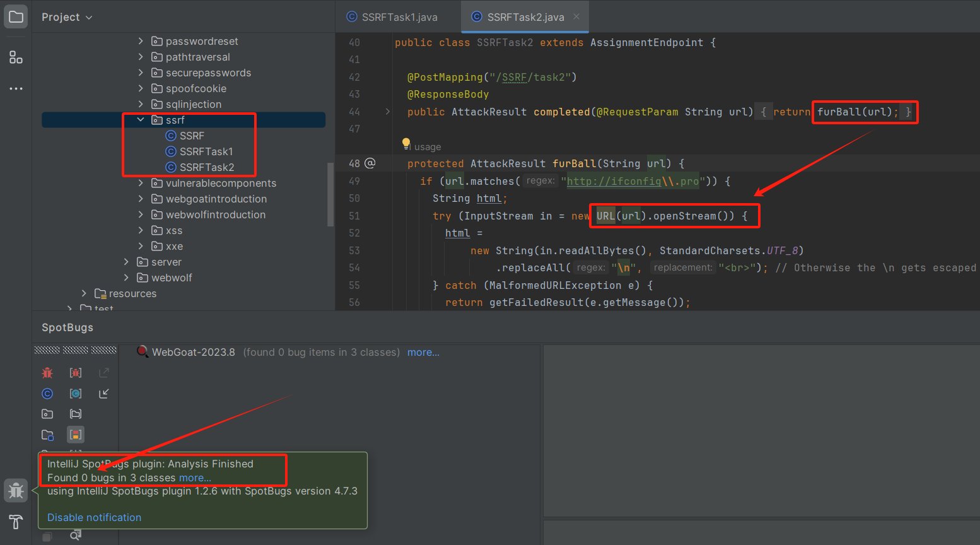Click the Disable notification link
The height and width of the screenshot is (545, 980).
point(94,517)
